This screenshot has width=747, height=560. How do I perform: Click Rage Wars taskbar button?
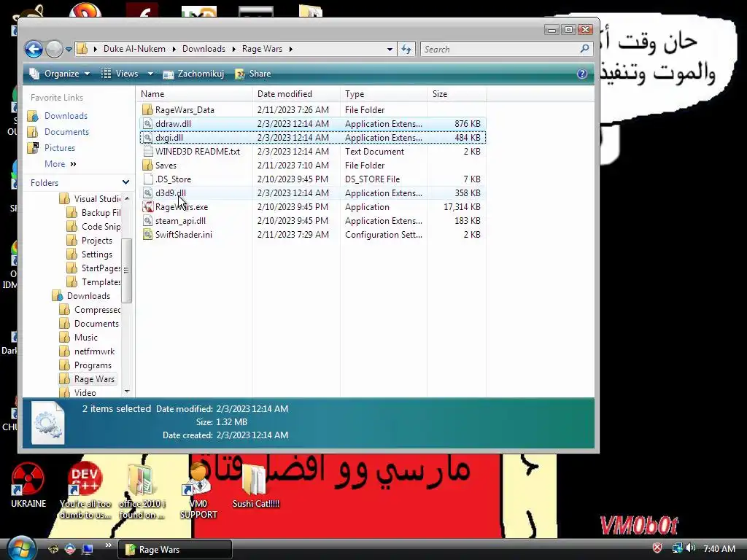(174, 549)
